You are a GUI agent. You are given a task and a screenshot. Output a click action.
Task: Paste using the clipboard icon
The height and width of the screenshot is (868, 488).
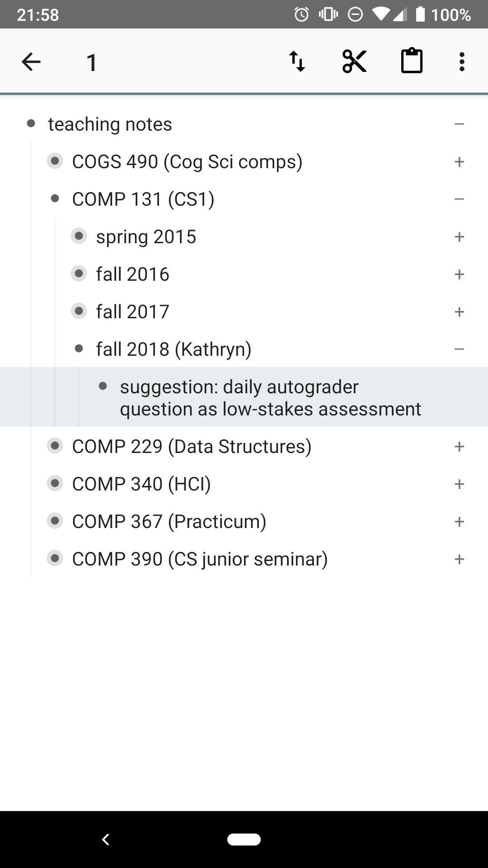tap(412, 61)
